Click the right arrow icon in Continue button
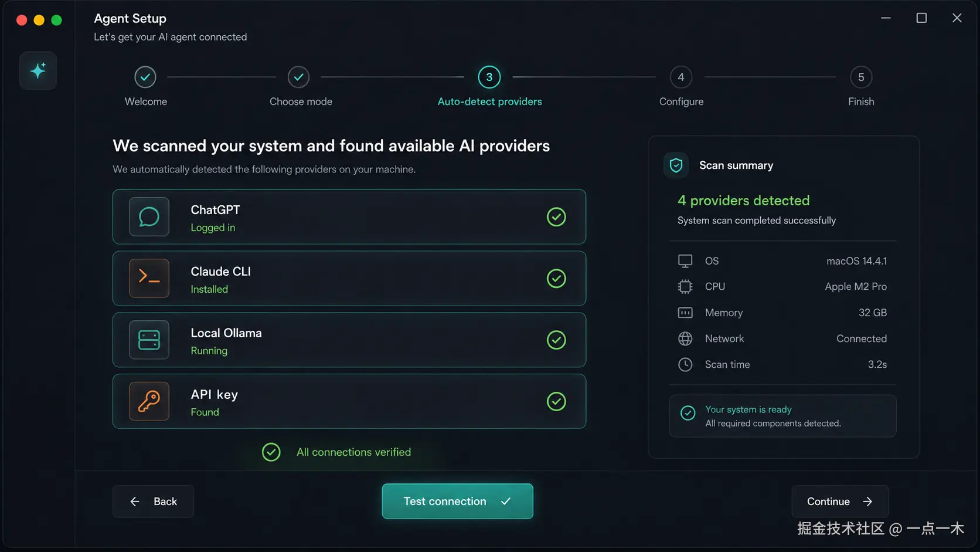This screenshot has width=980, height=552. (x=867, y=502)
